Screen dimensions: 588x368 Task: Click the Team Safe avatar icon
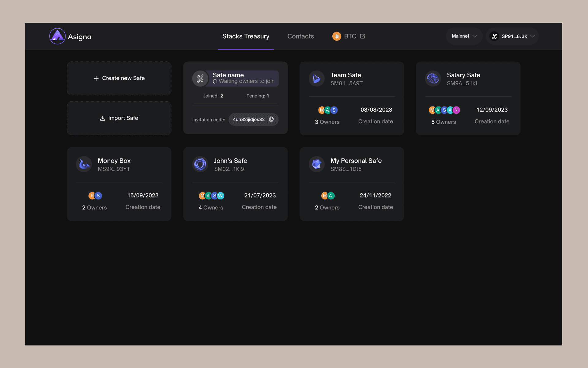click(316, 79)
